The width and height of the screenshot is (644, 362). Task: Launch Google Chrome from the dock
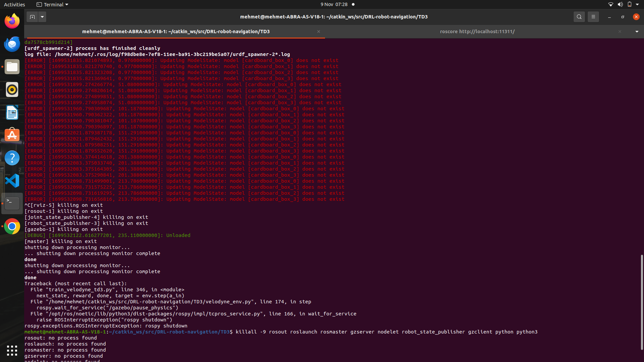(12, 226)
